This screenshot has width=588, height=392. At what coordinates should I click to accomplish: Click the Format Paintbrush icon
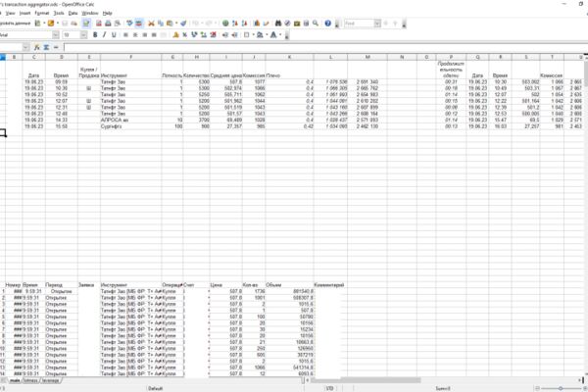click(183, 24)
